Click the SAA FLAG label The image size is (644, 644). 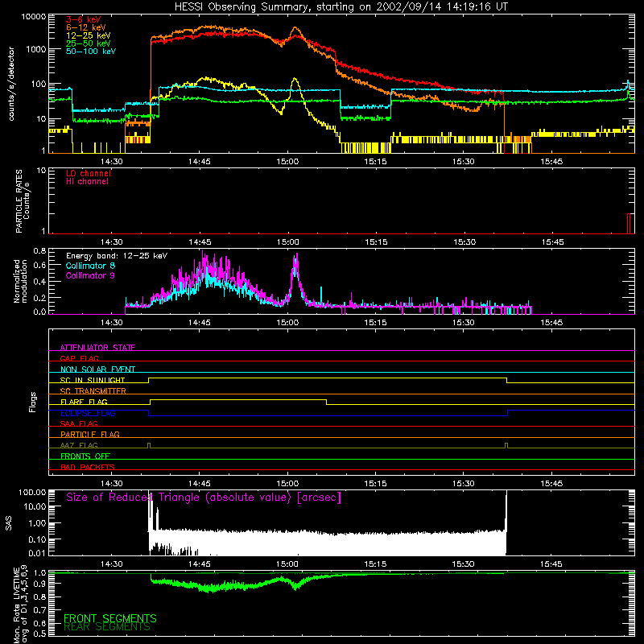pos(79,423)
